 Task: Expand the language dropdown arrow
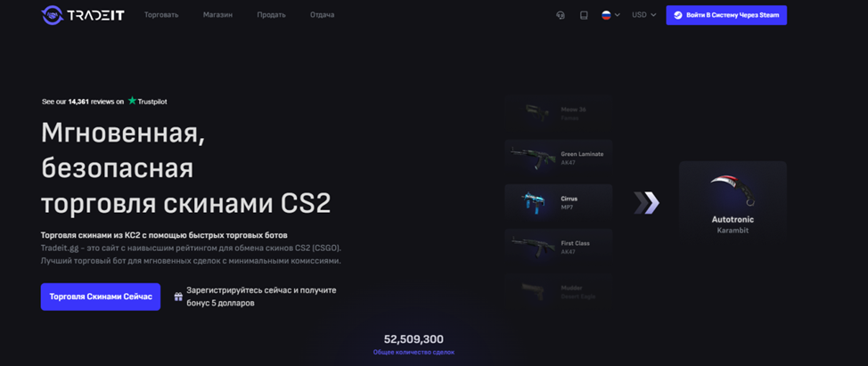[618, 15]
